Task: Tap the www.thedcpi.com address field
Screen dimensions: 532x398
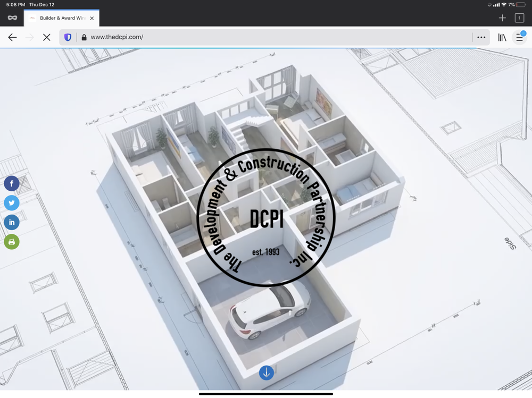Action: (x=266, y=38)
